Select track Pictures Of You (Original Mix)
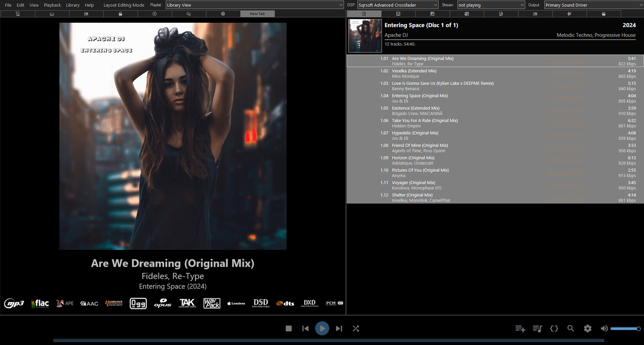Viewport: 644px width, 345px height. coord(495,172)
